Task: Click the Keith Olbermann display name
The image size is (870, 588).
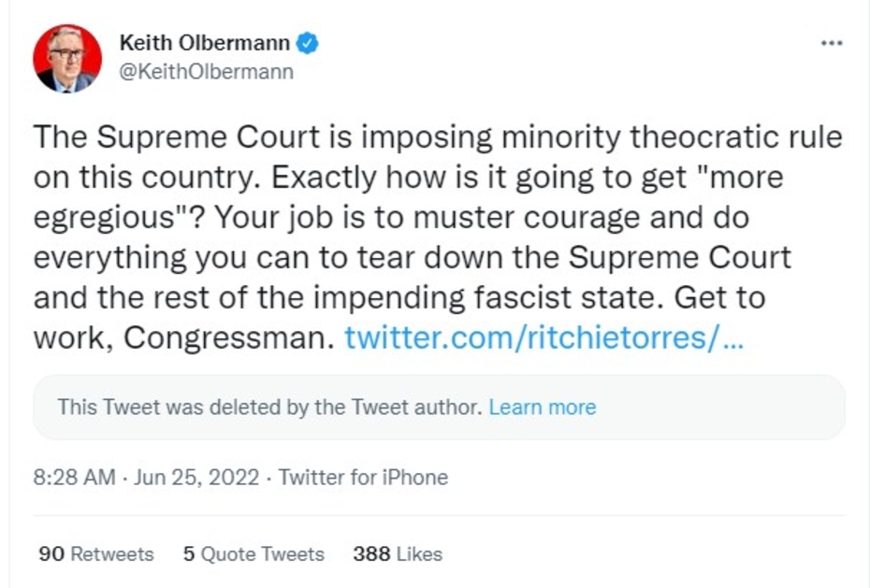Action: pyautogui.click(x=204, y=42)
